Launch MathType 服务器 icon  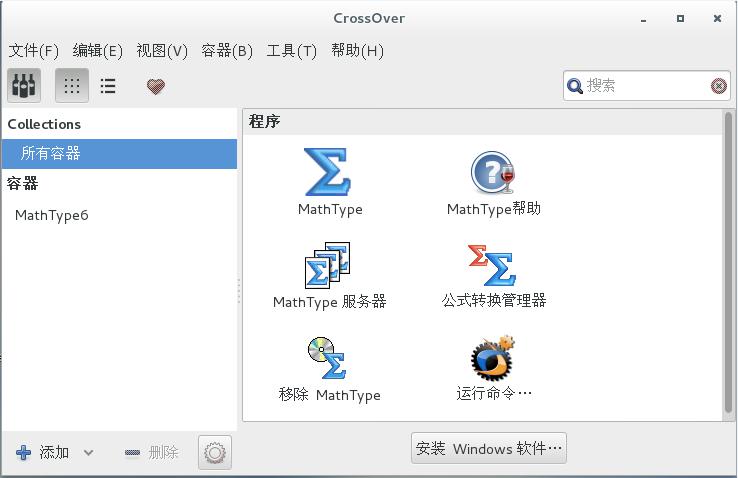[328, 265]
